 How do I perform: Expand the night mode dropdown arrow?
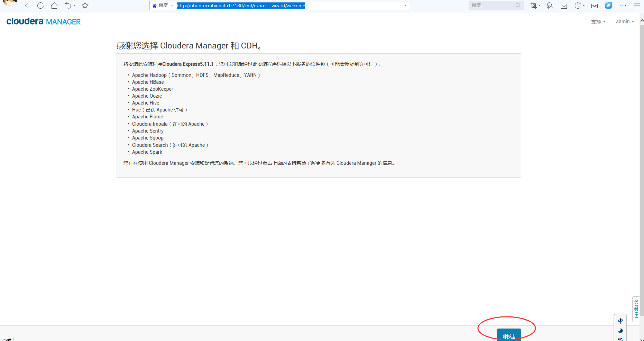click(x=584, y=6)
